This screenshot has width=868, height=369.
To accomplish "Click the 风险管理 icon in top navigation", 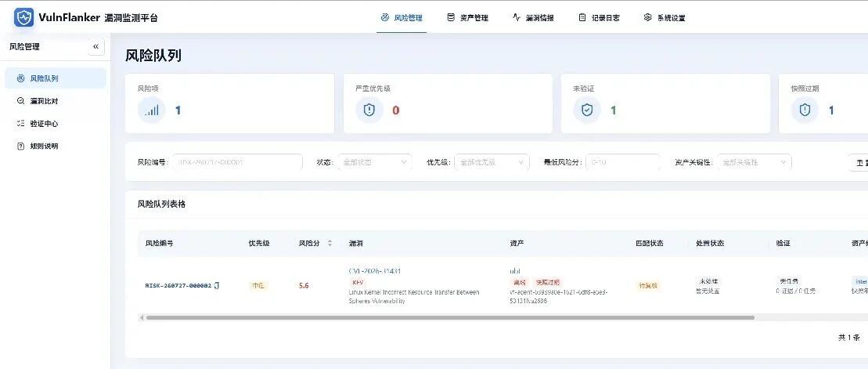I will 385,18.
